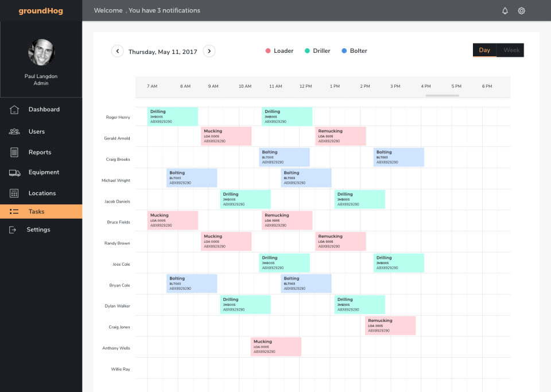This screenshot has width=551, height=392.
Task: Click the 12 PM time header
Action: pos(306,86)
